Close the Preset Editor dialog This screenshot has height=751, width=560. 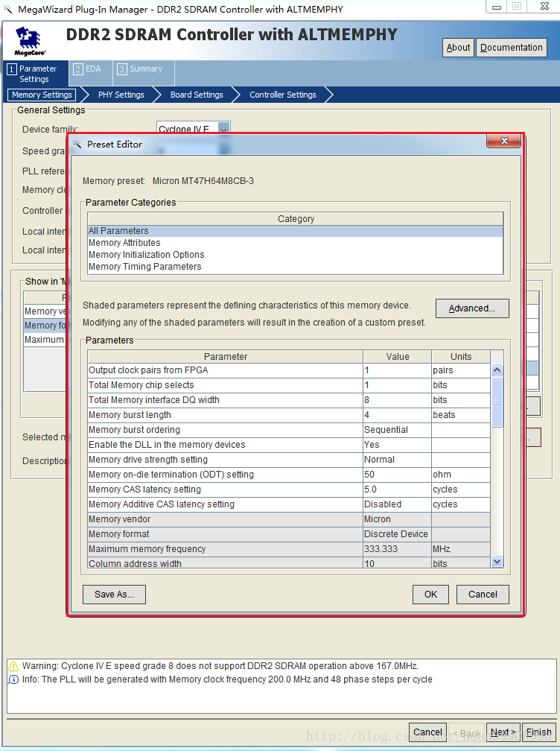(503, 141)
